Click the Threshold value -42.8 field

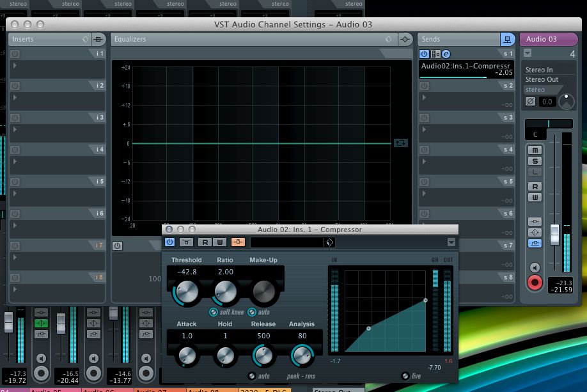[x=187, y=272]
